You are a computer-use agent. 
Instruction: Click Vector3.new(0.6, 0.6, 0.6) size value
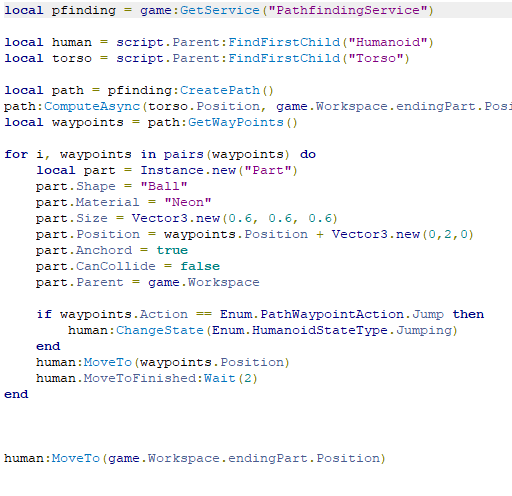pos(235,218)
